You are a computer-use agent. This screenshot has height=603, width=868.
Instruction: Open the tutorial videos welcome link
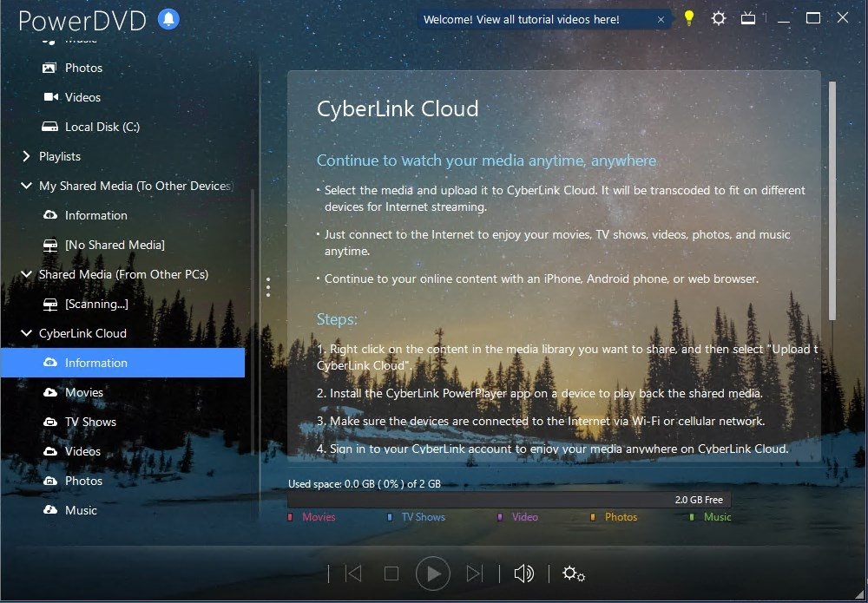[x=521, y=19]
